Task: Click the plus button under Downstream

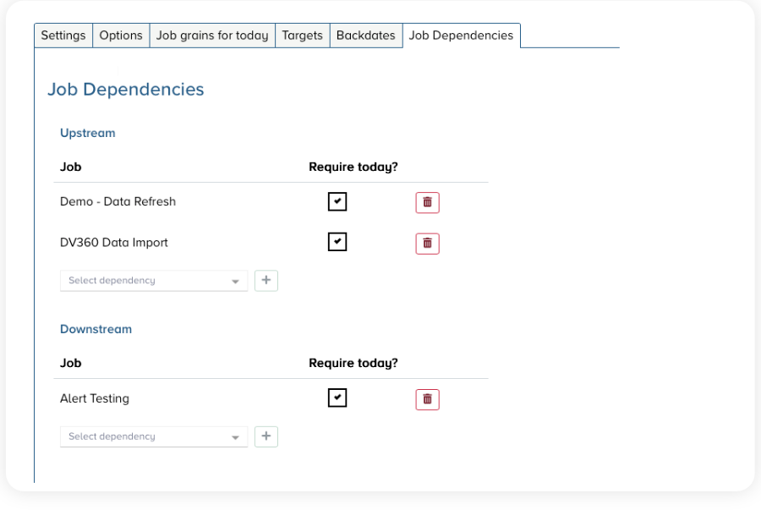Action: click(x=266, y=436)
